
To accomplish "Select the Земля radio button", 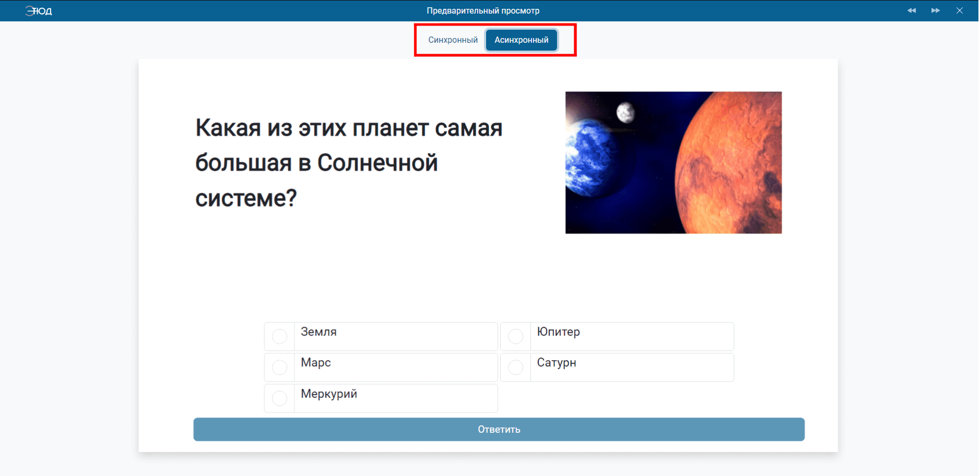I will coord(280,336).
